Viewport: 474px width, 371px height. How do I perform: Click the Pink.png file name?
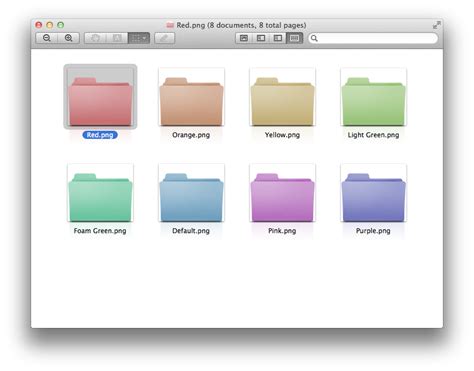(282, 231)
